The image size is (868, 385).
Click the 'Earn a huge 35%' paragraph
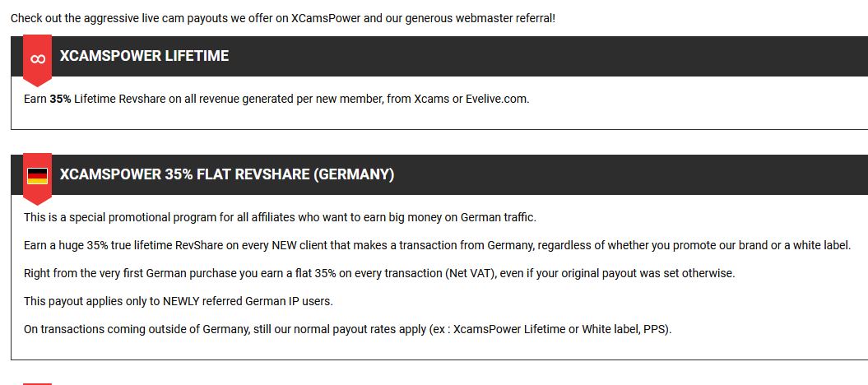coord(438,245)
